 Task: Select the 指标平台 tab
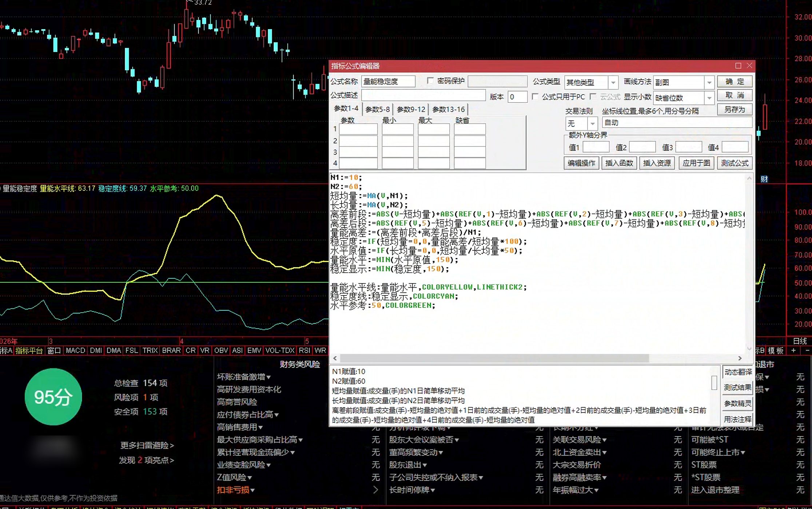[29, 350]
